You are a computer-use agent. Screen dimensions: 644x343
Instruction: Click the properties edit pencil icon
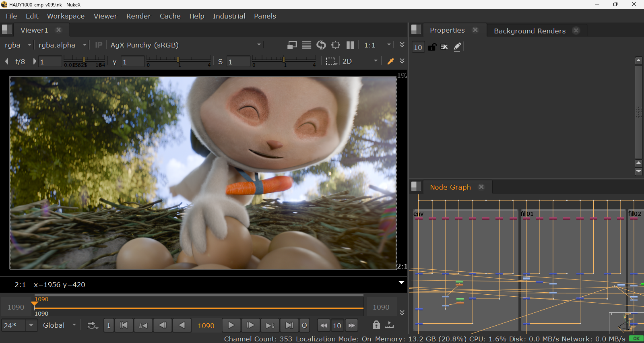457,47
